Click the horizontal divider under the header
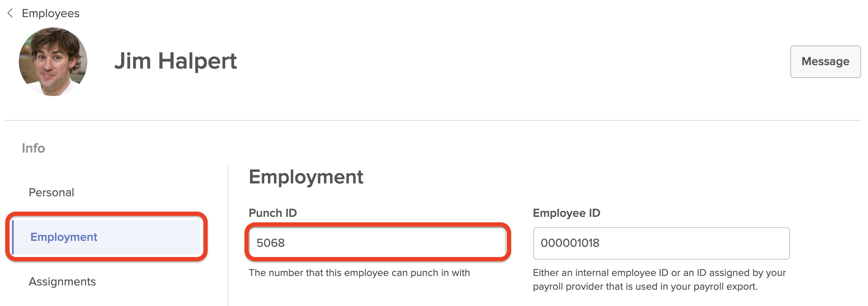The width and height of the screenshot is (868, 306). click(433, 120)
